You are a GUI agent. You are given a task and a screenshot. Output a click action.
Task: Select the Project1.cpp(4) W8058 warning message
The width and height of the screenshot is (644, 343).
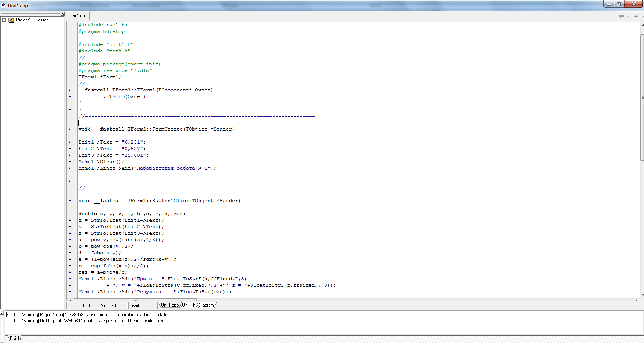pos(91,315)
